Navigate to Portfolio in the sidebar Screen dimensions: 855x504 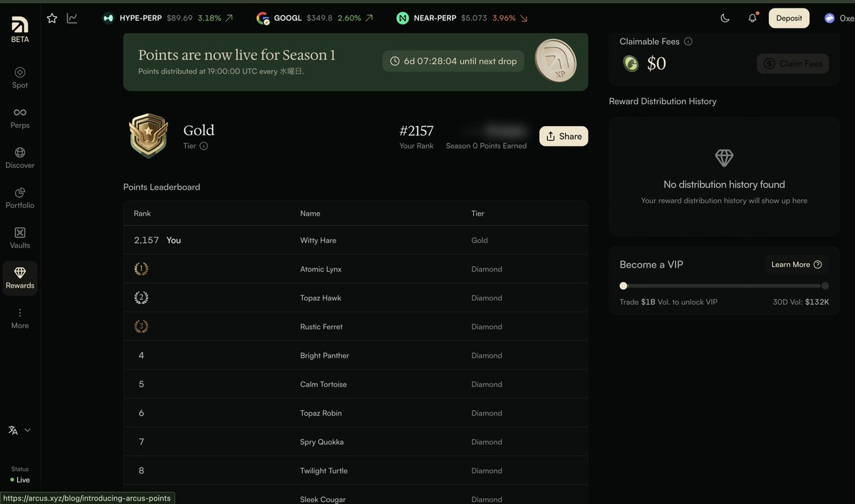(20, 198)
